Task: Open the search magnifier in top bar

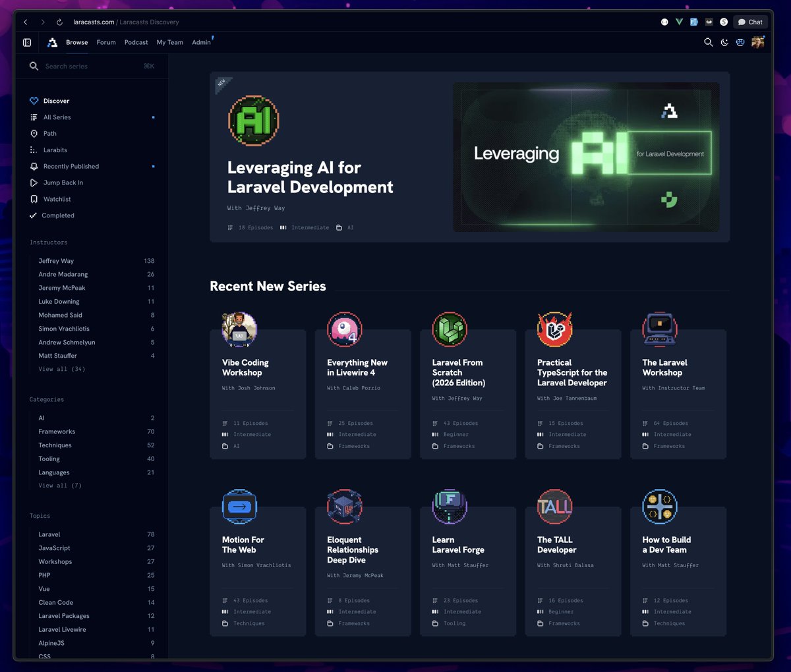Action: 709,42
